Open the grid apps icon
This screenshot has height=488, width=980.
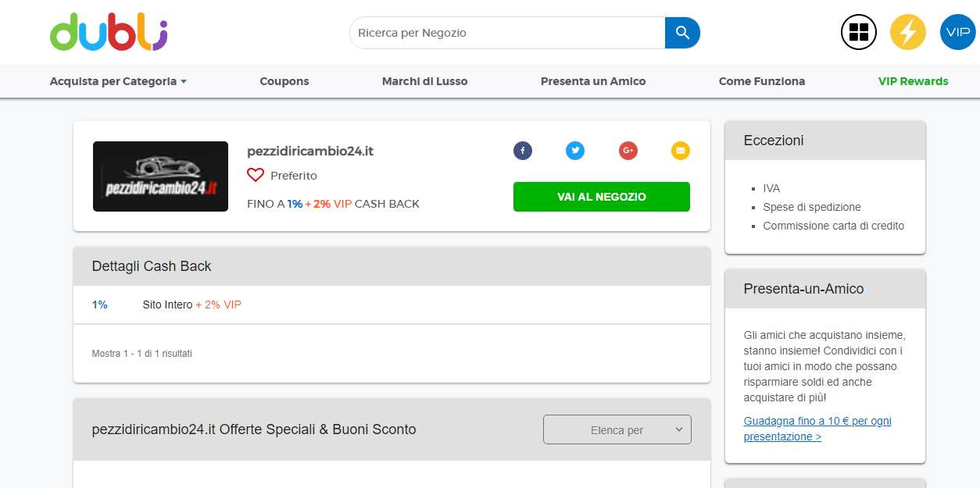point(859,32)
